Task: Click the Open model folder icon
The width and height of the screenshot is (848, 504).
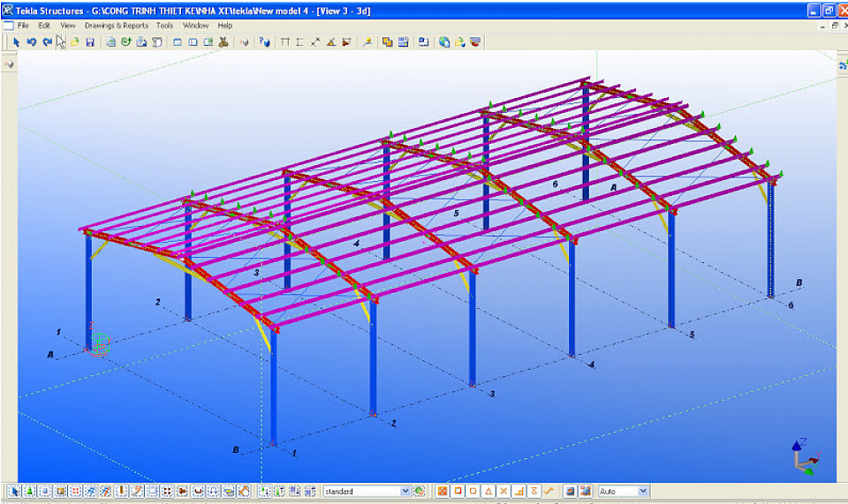Action: (76, 41)
